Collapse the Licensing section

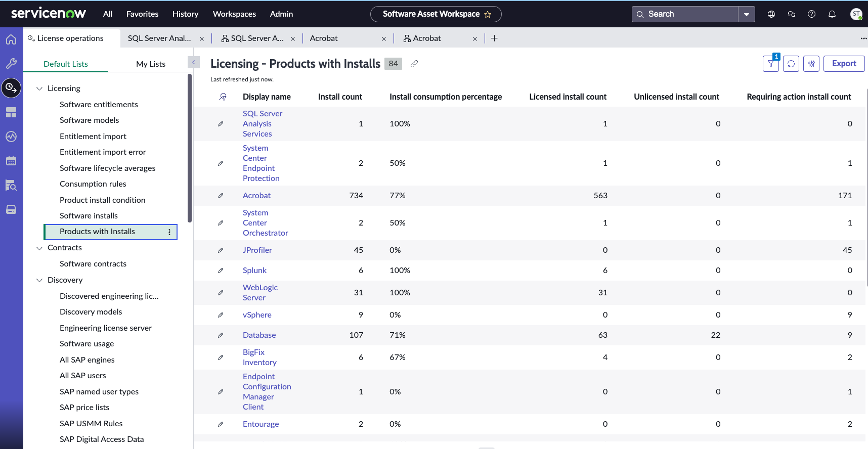tap(39, 88)
